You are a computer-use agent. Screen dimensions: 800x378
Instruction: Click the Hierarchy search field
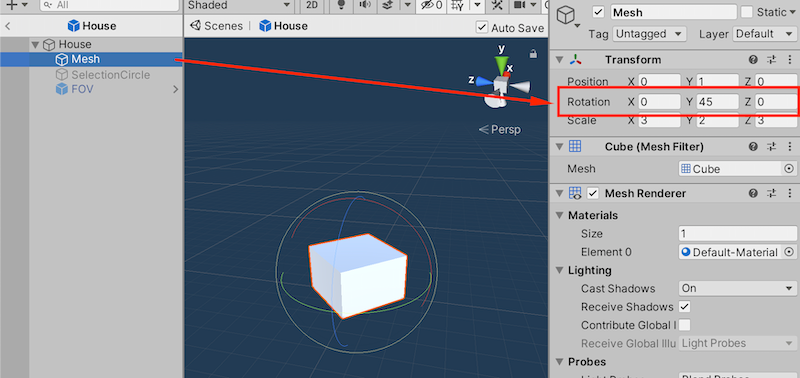click(x=109, y=5)
